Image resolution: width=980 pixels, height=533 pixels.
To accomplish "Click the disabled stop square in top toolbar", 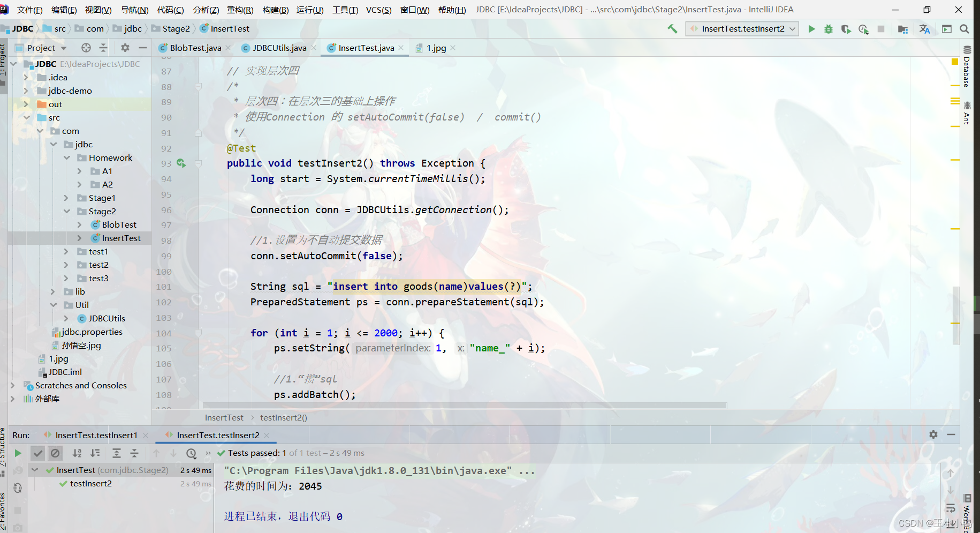I will (881, 29).
